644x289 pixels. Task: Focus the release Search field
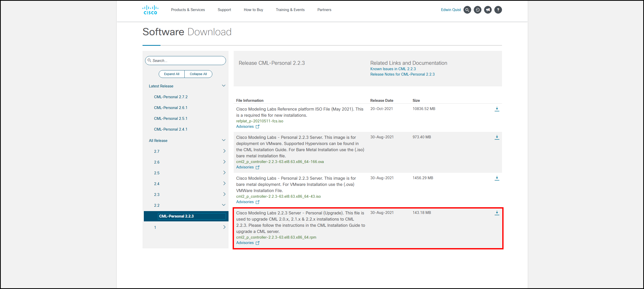coord(185,61)
